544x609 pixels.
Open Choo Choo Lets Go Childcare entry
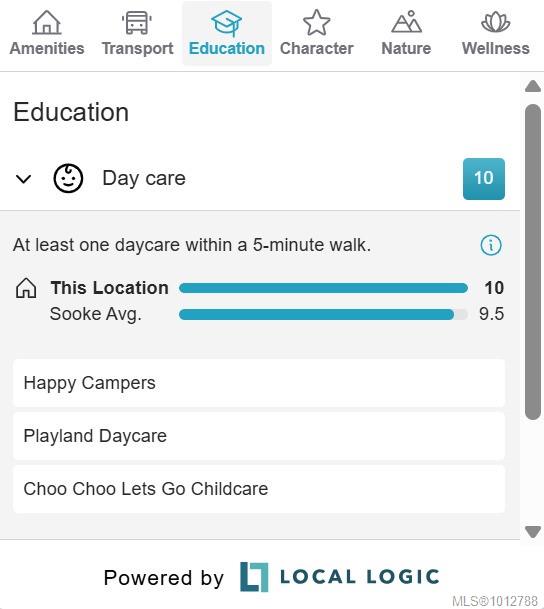coord(259,489)
